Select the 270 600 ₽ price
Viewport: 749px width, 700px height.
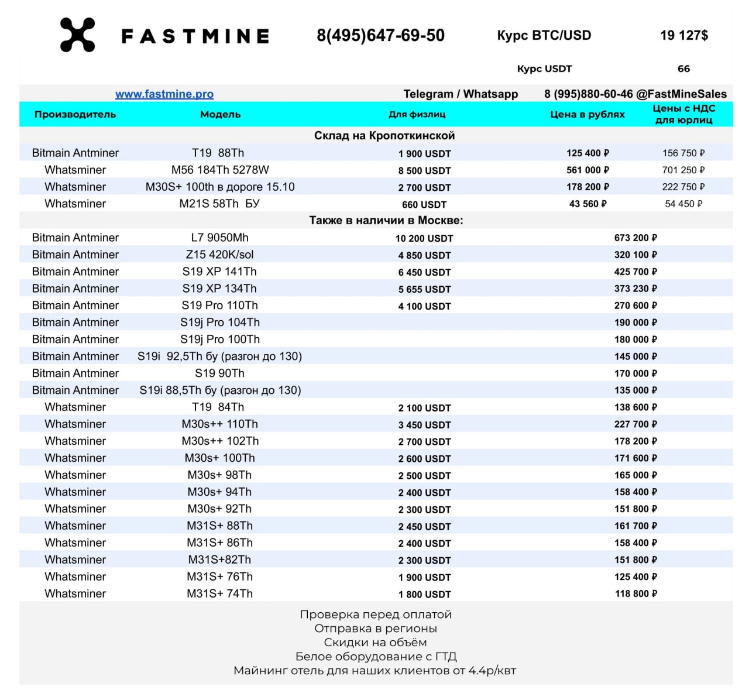pyautogui.click(x=635, y=306)
